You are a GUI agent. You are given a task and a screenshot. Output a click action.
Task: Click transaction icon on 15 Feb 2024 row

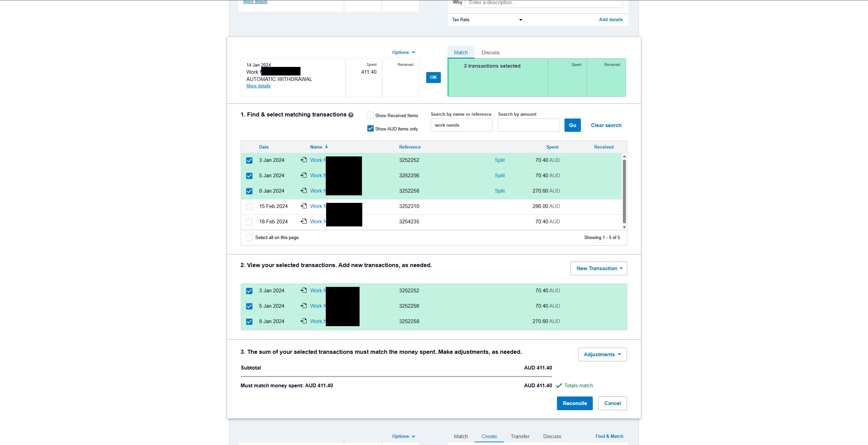coord(304,206)
